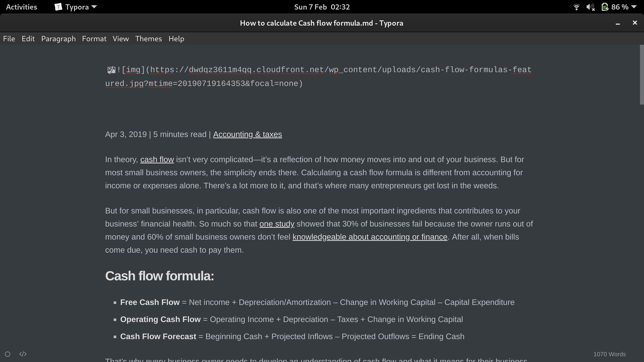Open the Themes menu
Image resolution: width=644 pixels, height=362 pixels.
[148, 38]
